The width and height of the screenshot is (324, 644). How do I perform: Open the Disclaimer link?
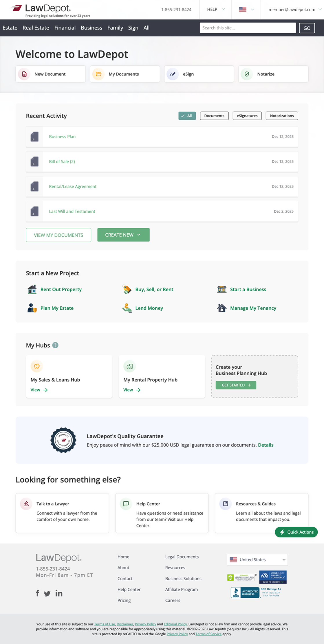125,624
